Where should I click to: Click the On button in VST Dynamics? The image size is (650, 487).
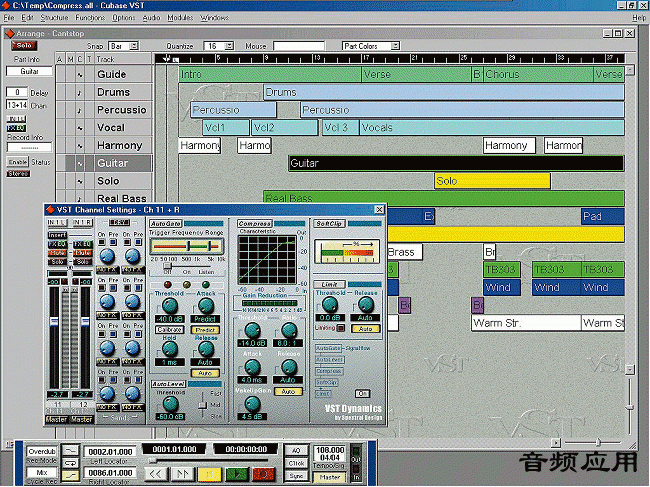point(362,393)
